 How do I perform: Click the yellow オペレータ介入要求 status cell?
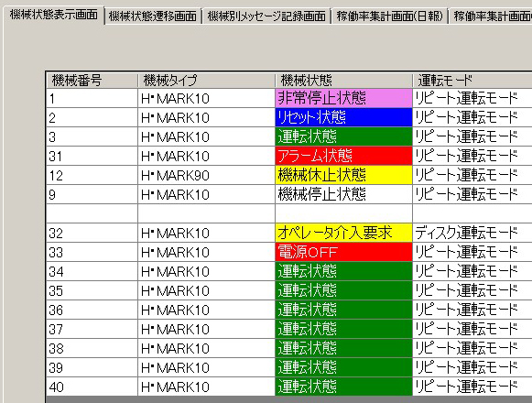[x=343, y=234]
